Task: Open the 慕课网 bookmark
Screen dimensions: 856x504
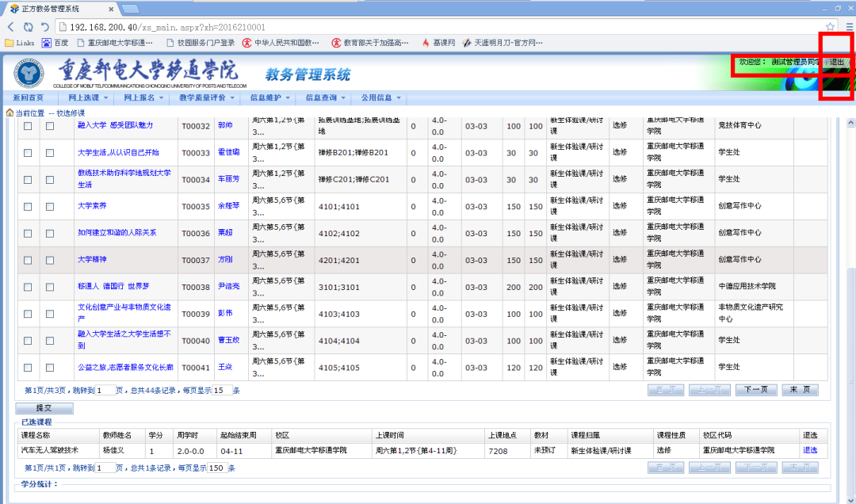Action: click(x=438, y=43)
